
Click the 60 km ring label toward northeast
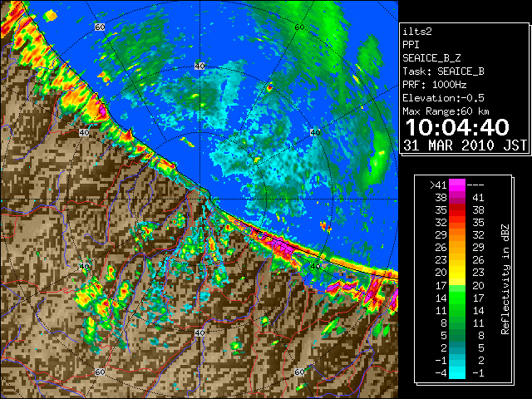299,27
